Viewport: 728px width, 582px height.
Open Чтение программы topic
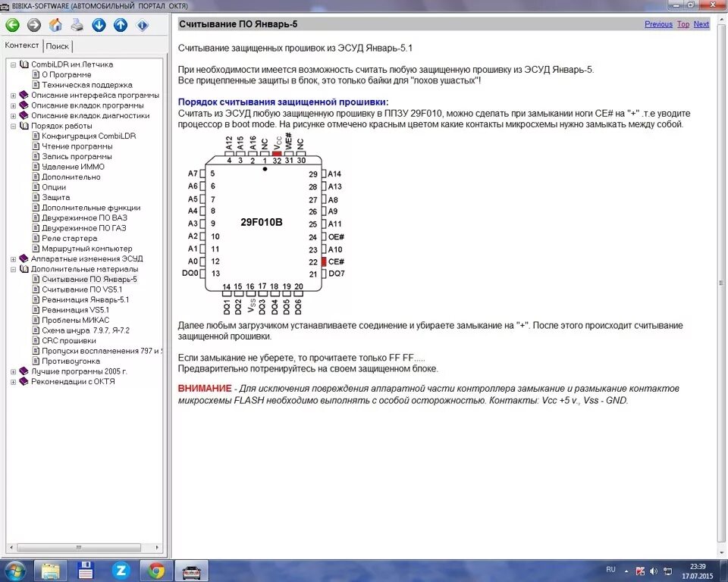(x=77, y=146)
